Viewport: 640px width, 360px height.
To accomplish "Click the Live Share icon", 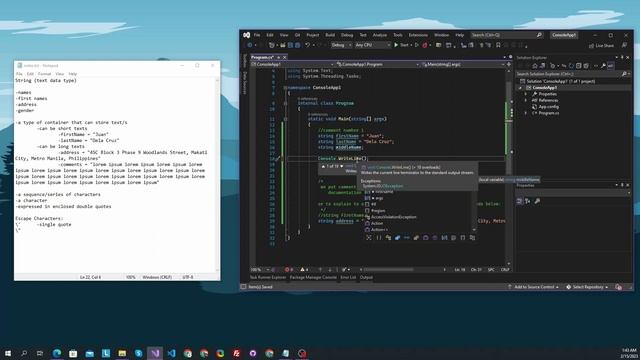I will click(591, 46).
